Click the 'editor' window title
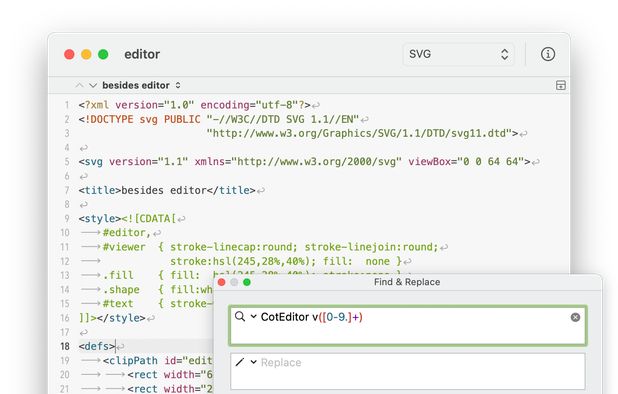This screenshot has width=618, height=394. tap(142, 54)
